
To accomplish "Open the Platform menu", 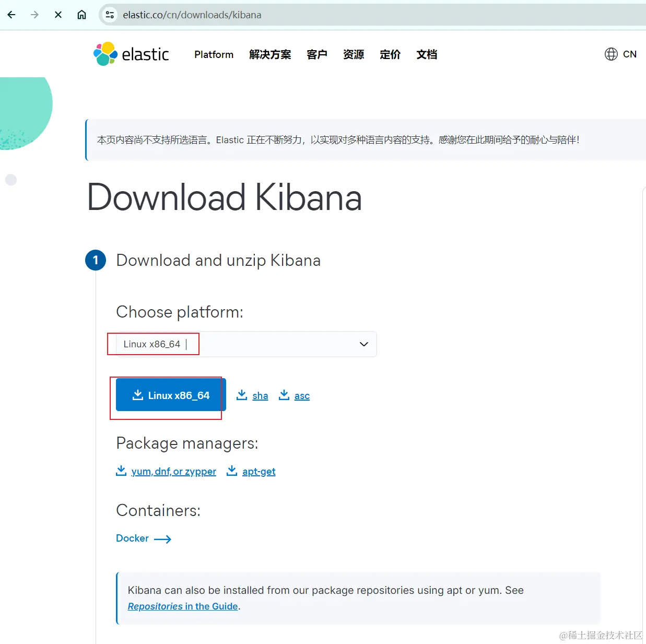I will pyautogui.click(x=214, y=54).
